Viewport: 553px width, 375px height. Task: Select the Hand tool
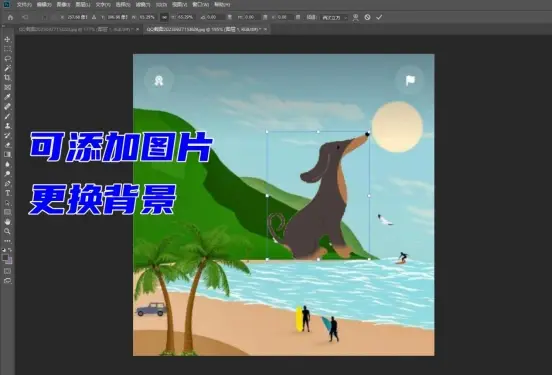coord(7,222)
